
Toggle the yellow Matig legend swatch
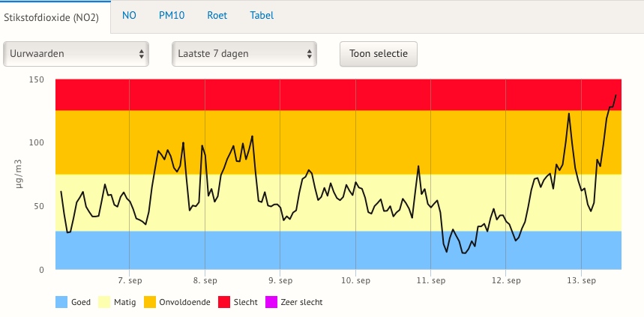click(104, 302)
